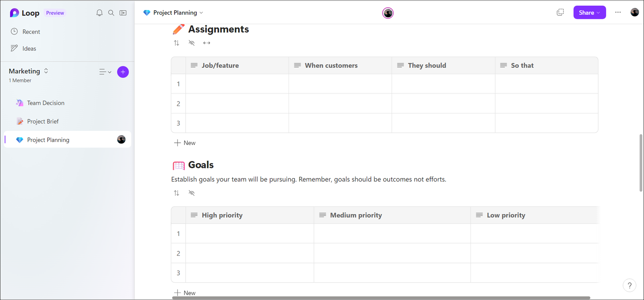Expand the Marketing workspace switcher
Screen dimensions: 644x300
click(x=46, y=71)
